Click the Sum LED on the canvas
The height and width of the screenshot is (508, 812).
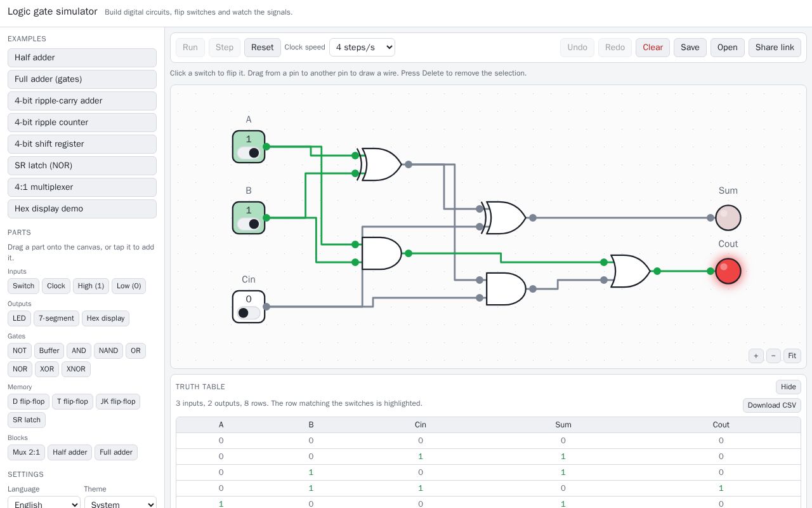pos(728,218)
